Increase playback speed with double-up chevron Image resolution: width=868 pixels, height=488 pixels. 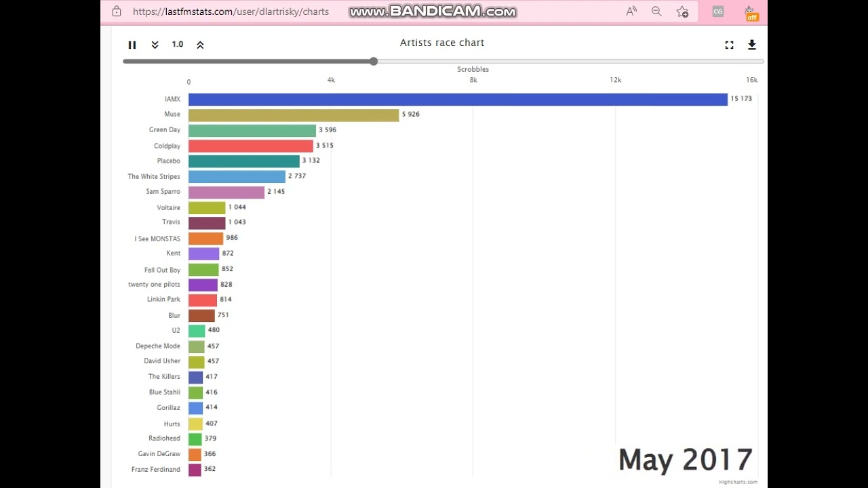[200, 45]
